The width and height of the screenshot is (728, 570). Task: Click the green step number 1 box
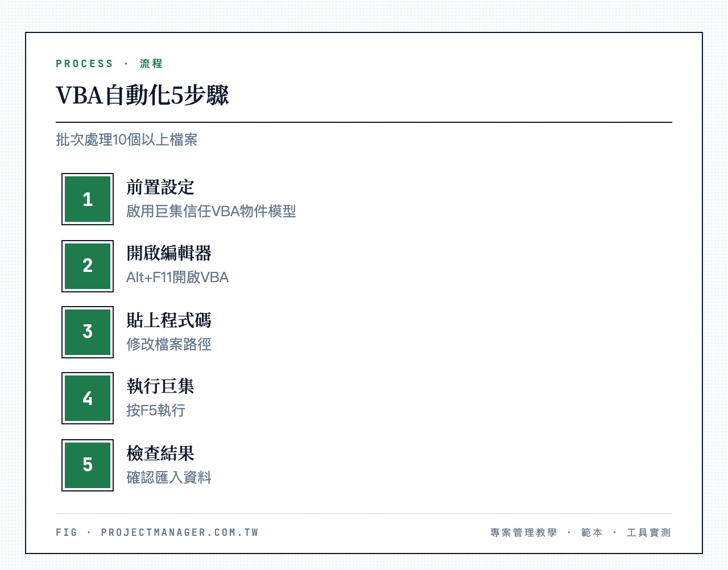click(88, 199)
